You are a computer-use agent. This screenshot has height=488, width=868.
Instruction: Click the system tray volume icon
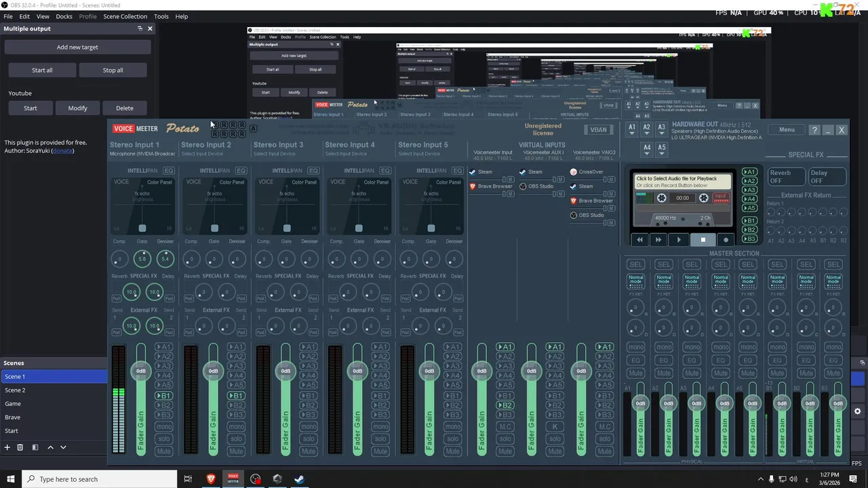793,479
